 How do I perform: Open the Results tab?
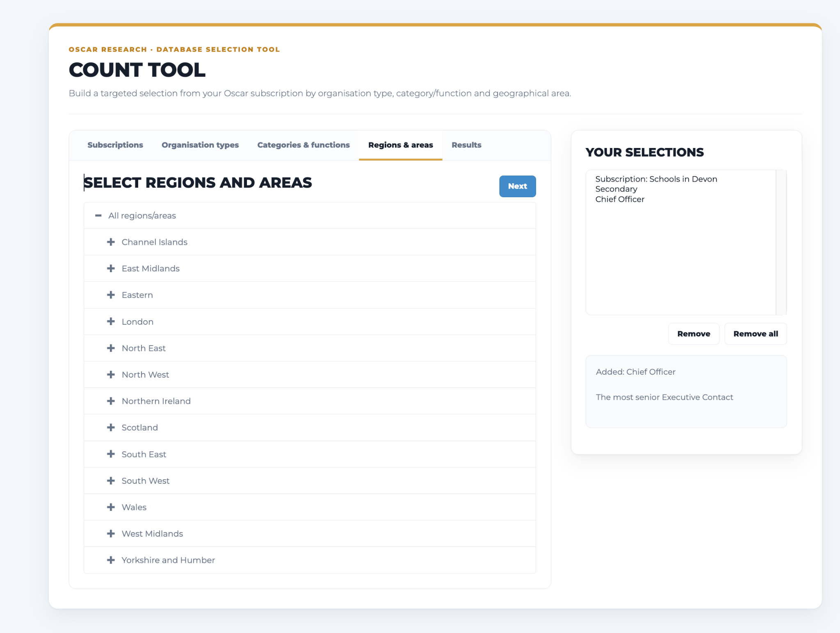tap(466, 145)
